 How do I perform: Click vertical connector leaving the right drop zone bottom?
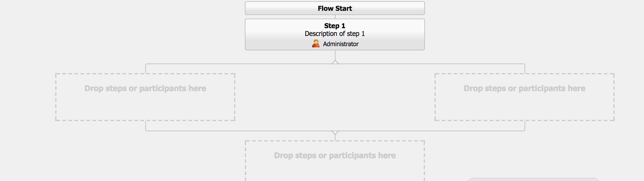(525, 126)
